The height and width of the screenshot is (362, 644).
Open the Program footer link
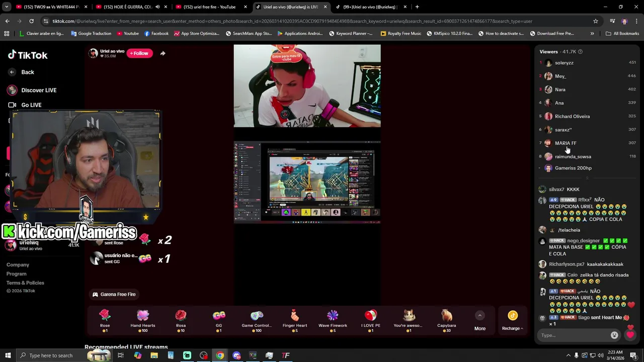[x=16, y=274]
